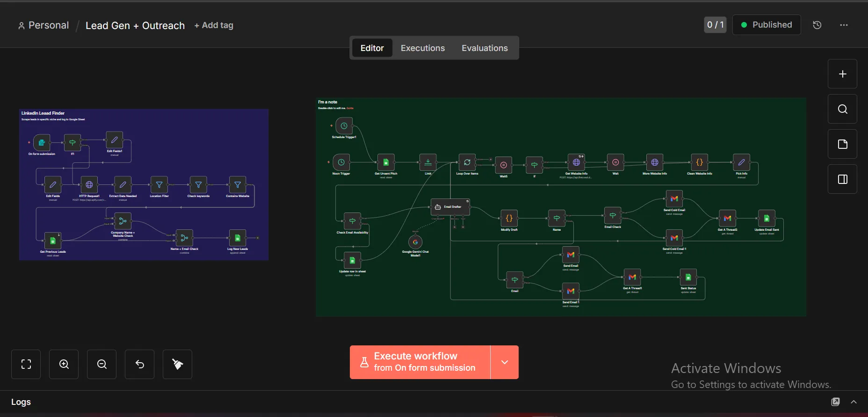This screenshot has height=417, width=868.
Task: Select the Name + Email Check merge node
Action: click(x=184, y=238)
